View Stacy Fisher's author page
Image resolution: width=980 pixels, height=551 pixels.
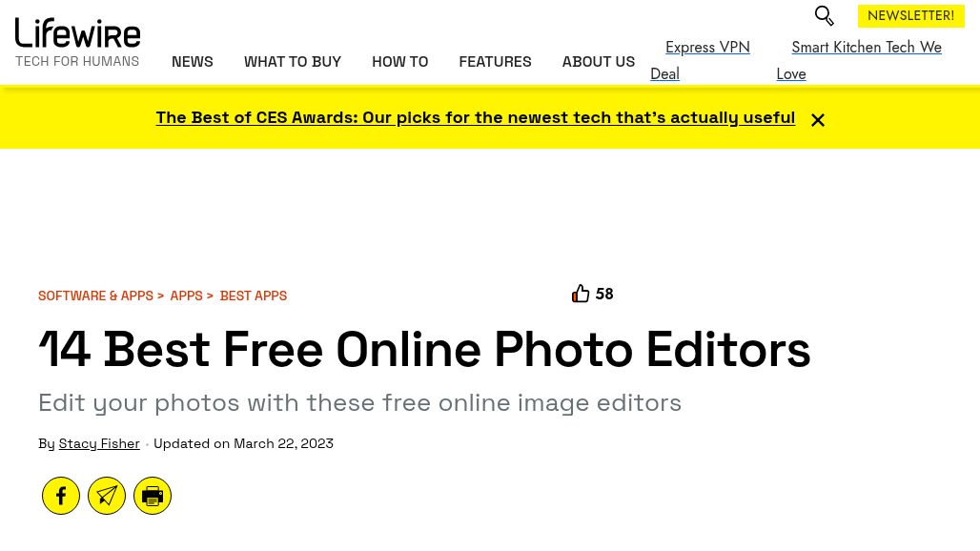click(99, 442)
